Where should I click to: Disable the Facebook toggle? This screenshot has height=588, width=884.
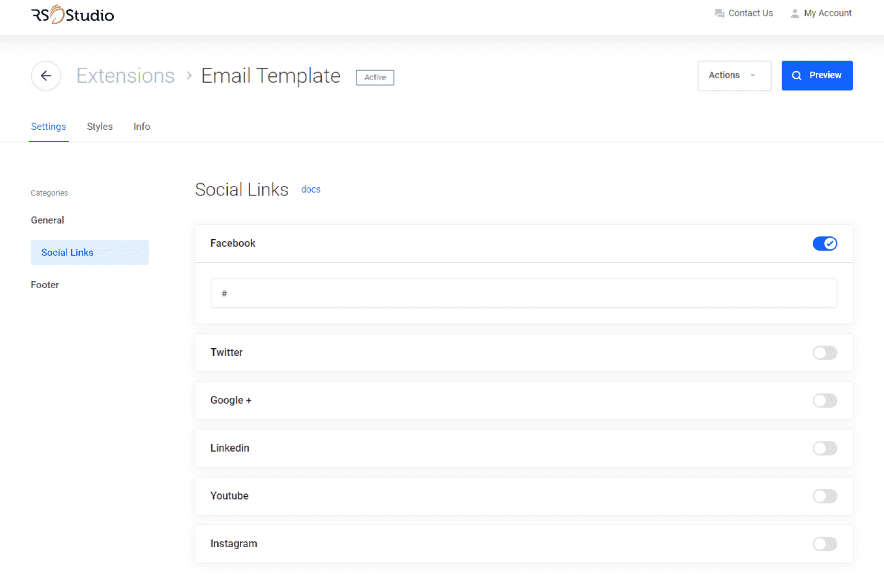point(824,244)
